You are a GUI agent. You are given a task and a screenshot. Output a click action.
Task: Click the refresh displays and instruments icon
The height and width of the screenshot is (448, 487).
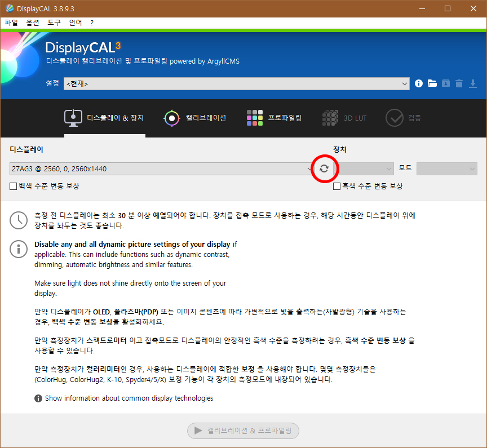(324, 168)
